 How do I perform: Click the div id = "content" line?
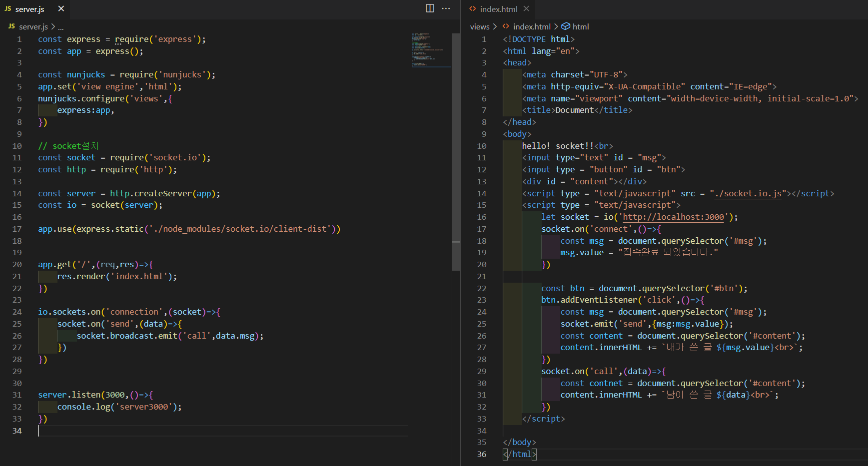tap(584, 181)
